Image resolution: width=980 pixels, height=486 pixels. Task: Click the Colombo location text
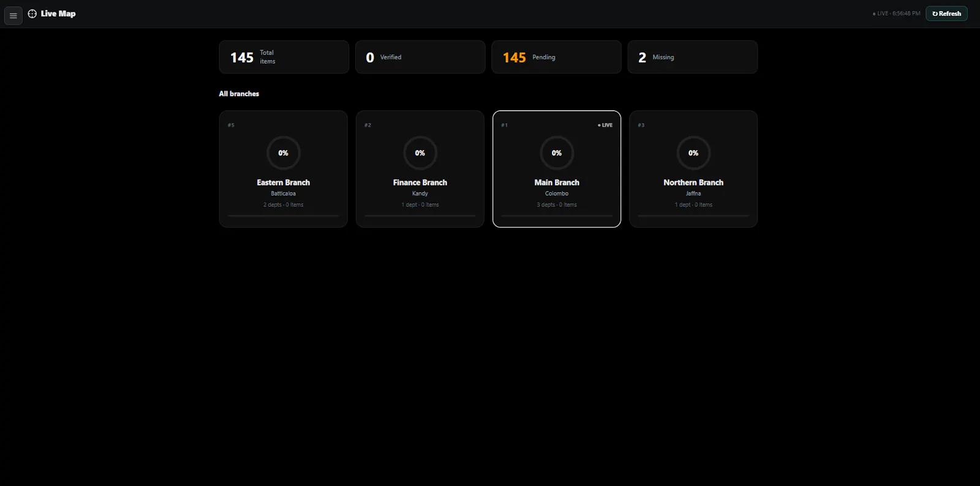[x=557, y=193]
